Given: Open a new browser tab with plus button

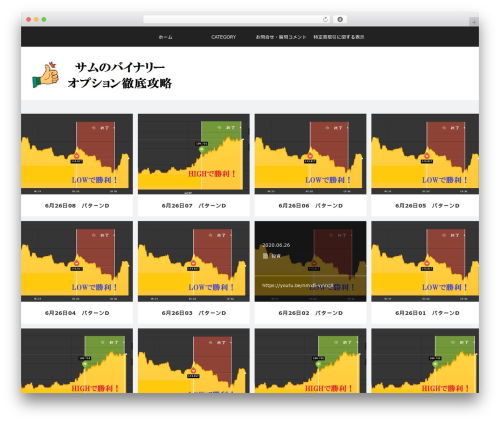Looking at the screenshot, I should tap(474, 22).
